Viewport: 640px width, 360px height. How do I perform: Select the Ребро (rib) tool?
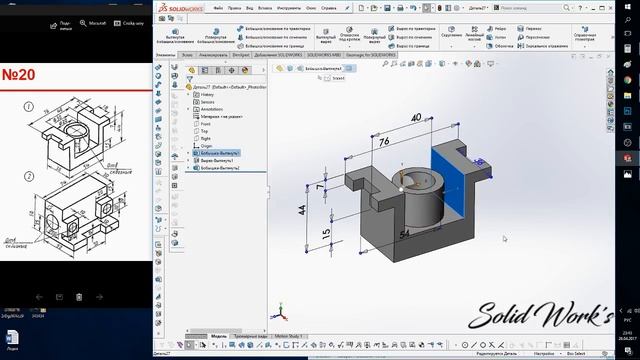[x=496, y=29]
